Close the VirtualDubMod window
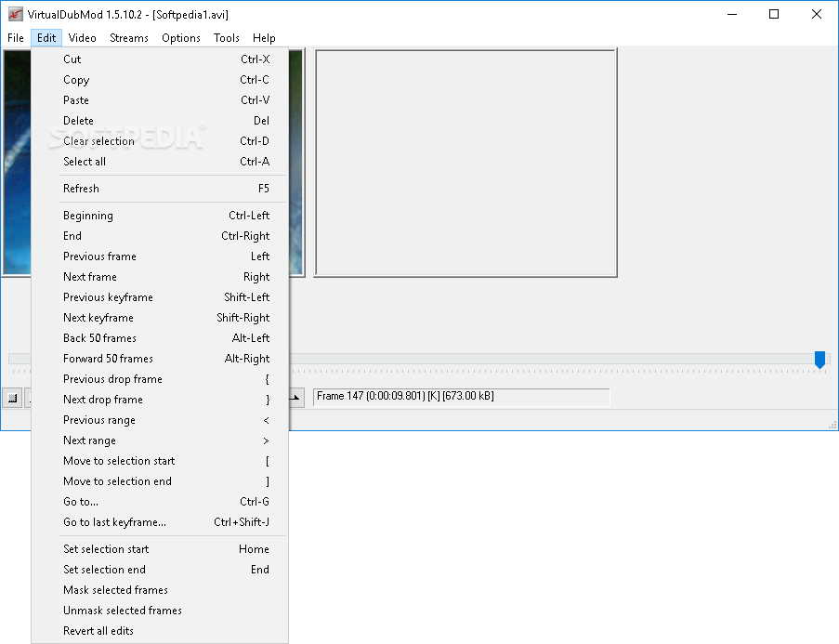 tap(816, 15)
